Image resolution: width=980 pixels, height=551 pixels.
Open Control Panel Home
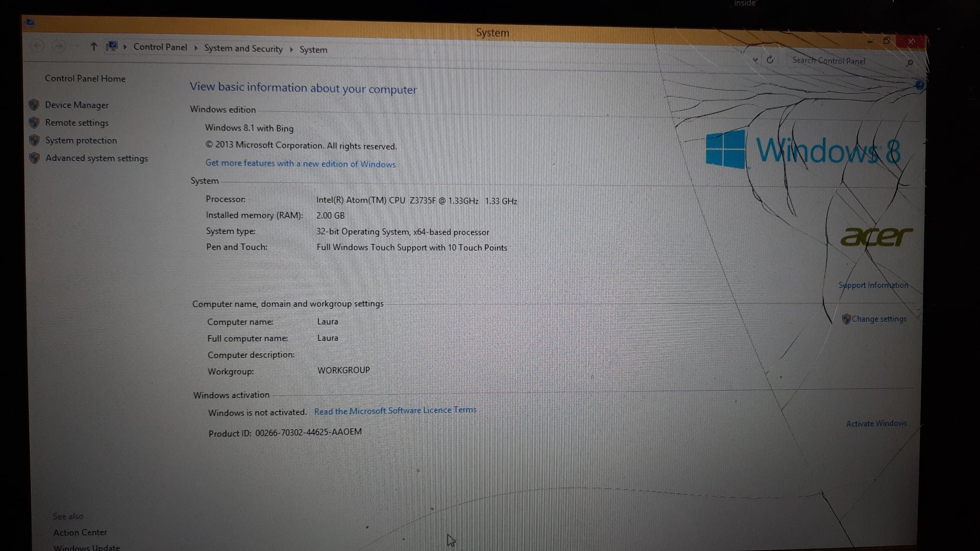[85, 78]
